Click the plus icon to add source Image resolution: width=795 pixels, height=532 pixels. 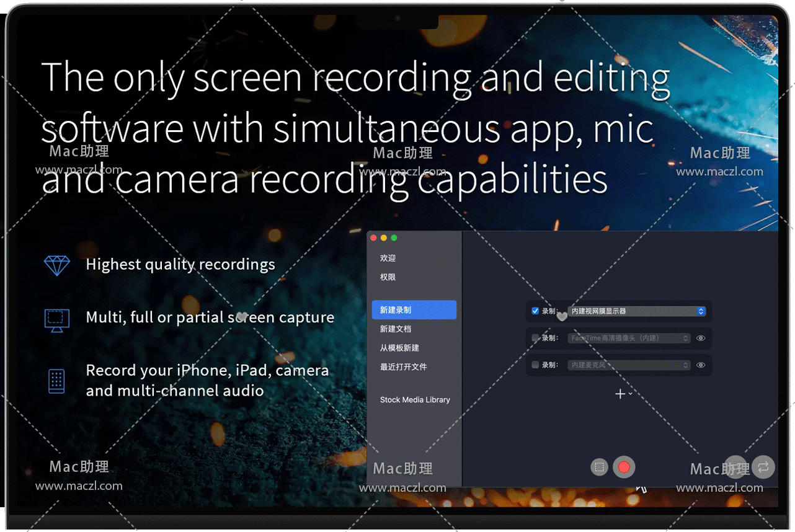pyautogui.click(x=620, y=394)
